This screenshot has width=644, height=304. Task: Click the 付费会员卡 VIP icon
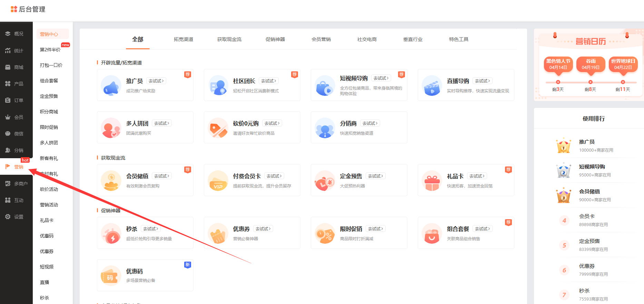pos(218,181)
